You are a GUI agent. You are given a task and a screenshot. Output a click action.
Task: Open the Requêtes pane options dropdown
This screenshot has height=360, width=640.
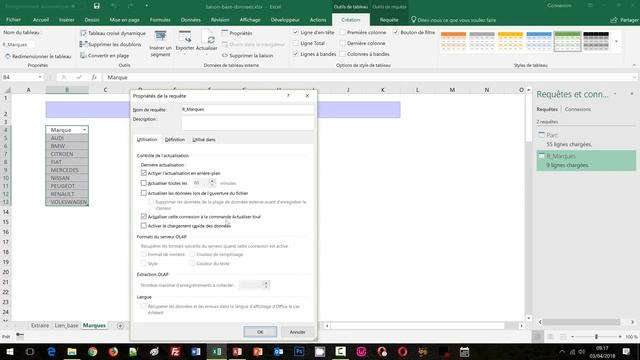pyautogui.click(x=615, y=94)
